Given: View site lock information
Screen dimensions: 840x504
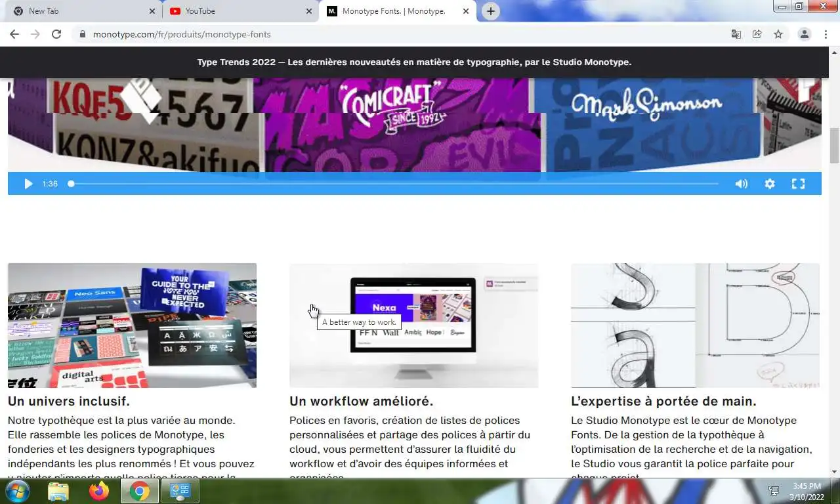Looking at the screenshot, I should tap(82, 34).
